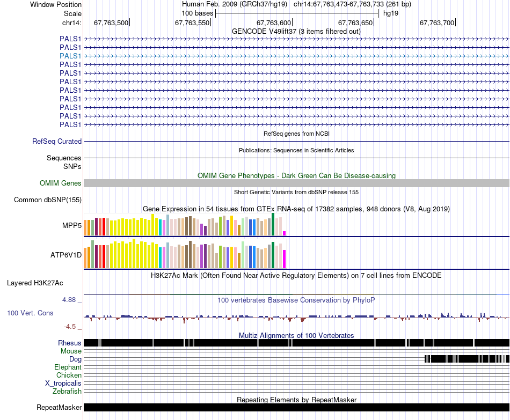Select the SNPs track label
The height and width of the screenshot is (420, 510).
[x=72, y=166]
